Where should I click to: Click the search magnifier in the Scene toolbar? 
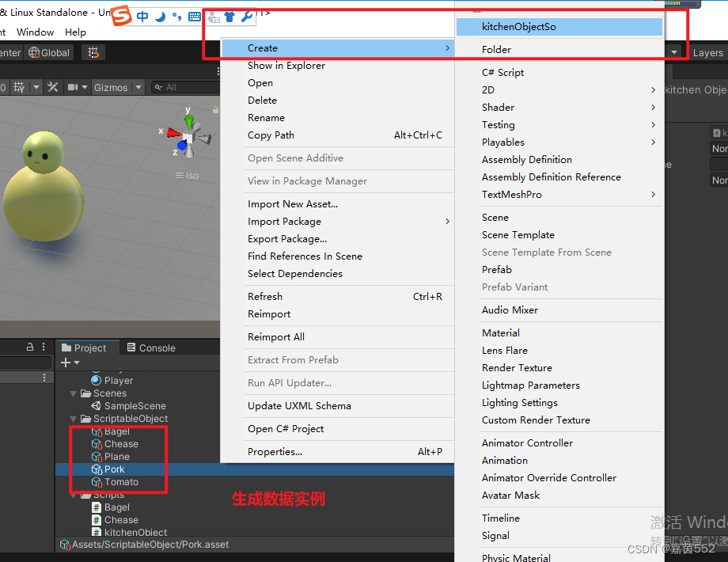(x=158, y=86)
